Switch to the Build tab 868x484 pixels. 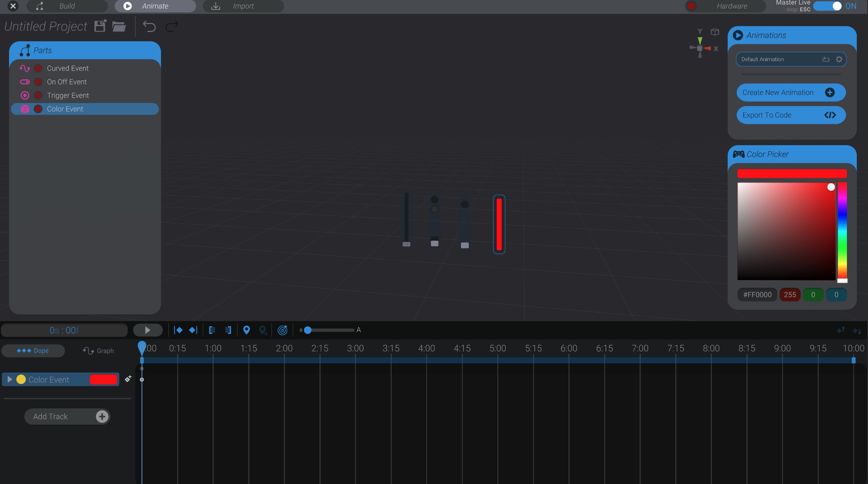tap(68, 6)
